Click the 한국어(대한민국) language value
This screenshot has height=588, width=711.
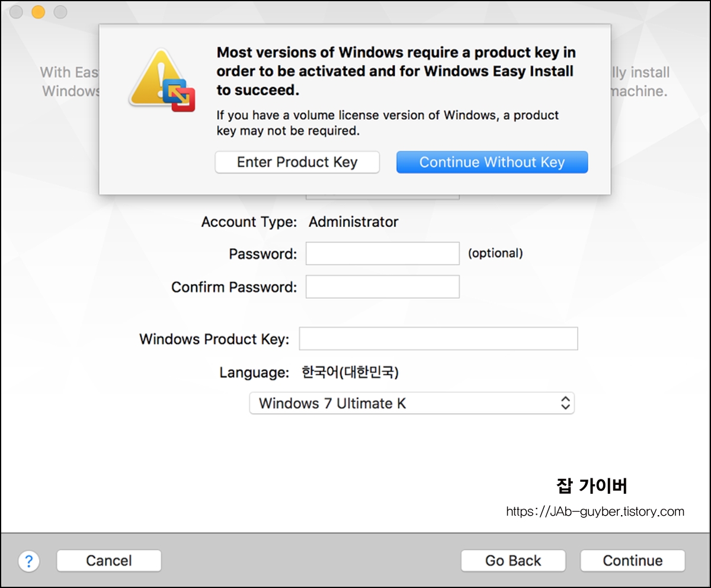350,372
